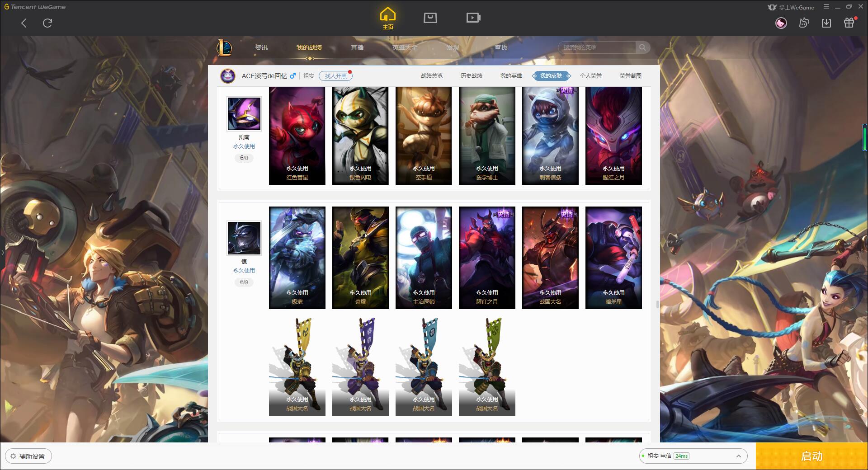Switch to the 荣誉截图 sub-tab
This screenshot has height=470, width=868.
pos(631,76)
